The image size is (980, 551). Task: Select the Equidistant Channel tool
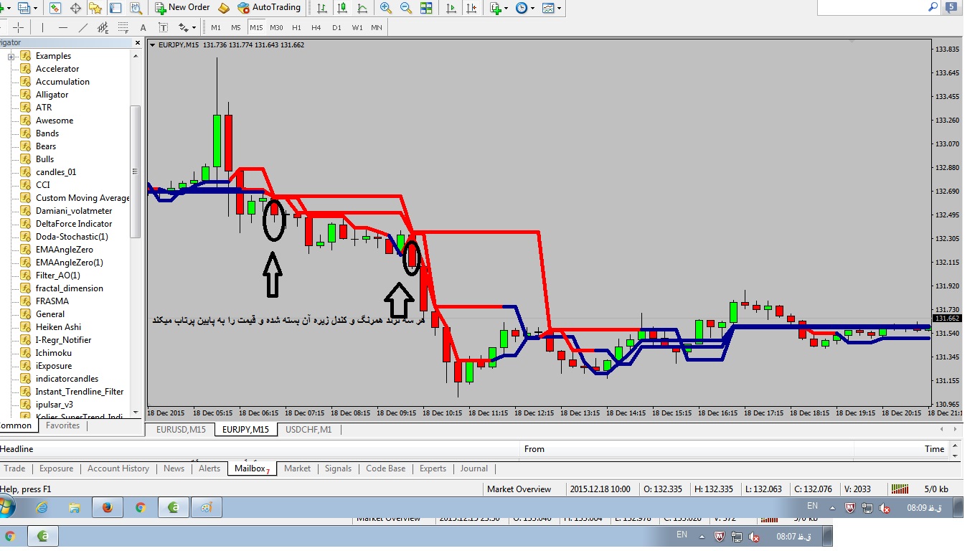[x=103, y=27]
